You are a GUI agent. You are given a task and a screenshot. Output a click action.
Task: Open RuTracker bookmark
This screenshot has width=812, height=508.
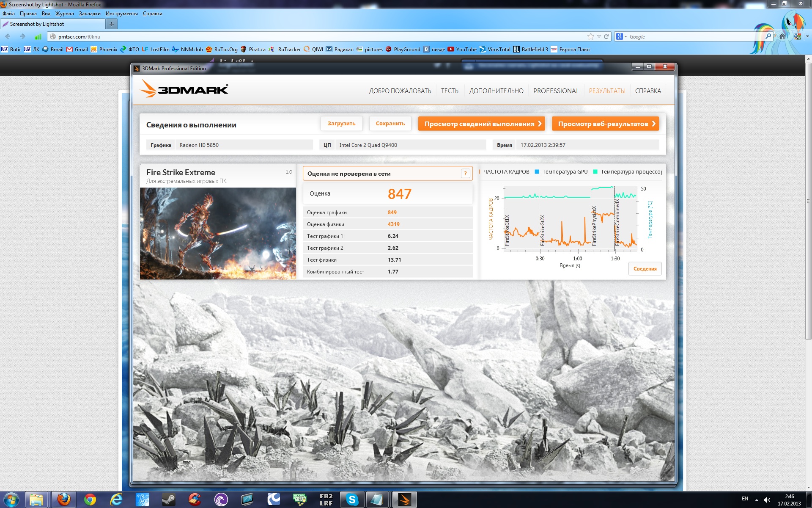click(x=285, y=49)
